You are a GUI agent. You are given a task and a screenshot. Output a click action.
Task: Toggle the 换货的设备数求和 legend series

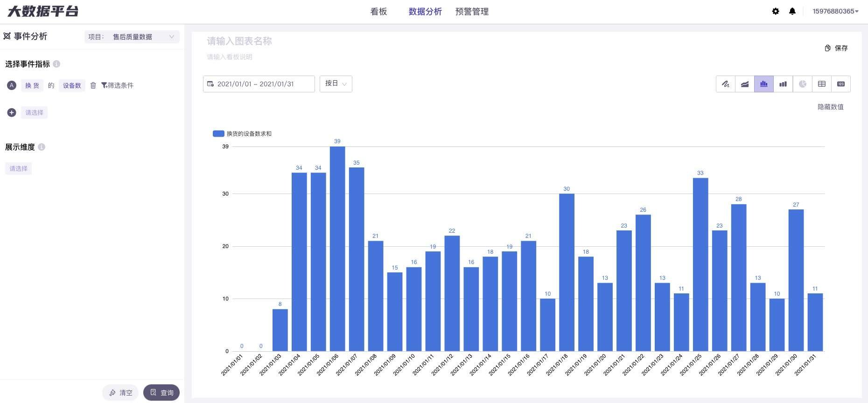242,134
